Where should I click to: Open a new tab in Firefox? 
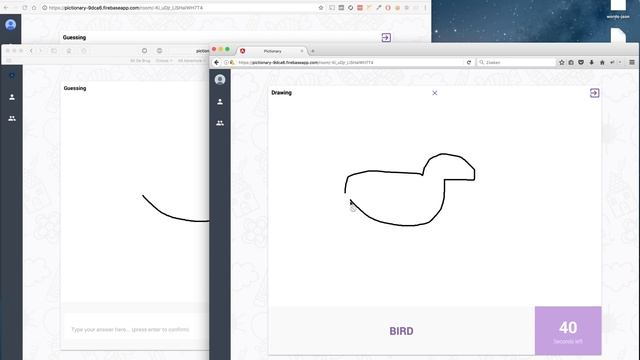(x=313, y=51)
